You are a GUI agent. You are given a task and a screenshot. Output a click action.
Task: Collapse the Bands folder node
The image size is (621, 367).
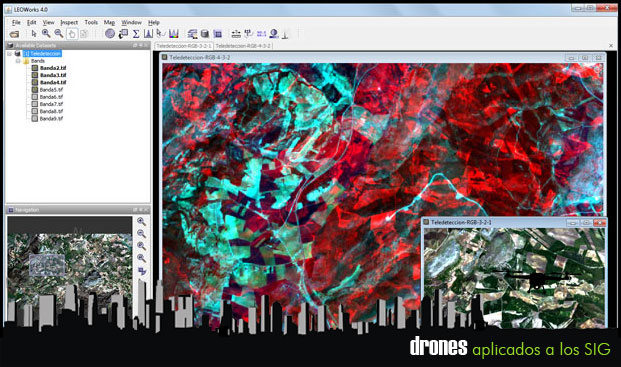18,61
